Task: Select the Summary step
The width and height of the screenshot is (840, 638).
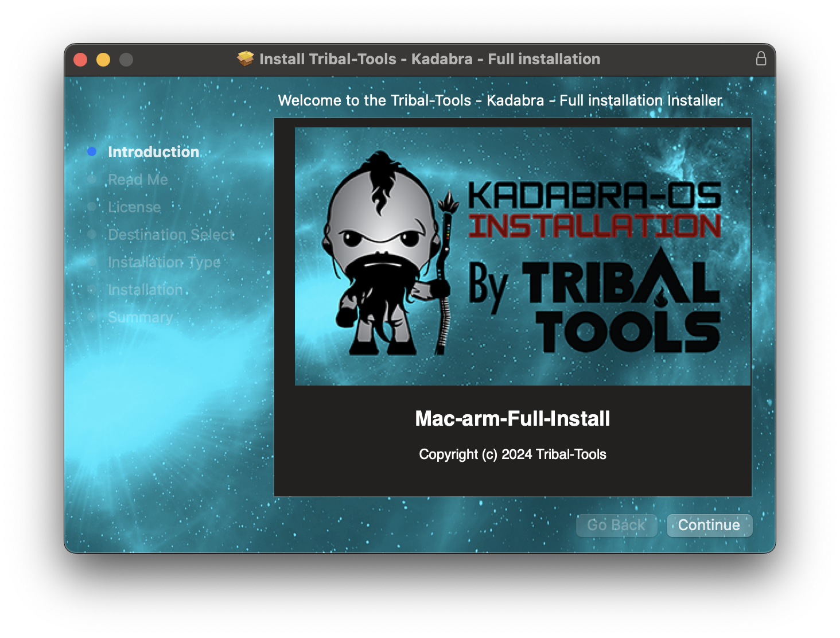Action: tap(140, 317)
